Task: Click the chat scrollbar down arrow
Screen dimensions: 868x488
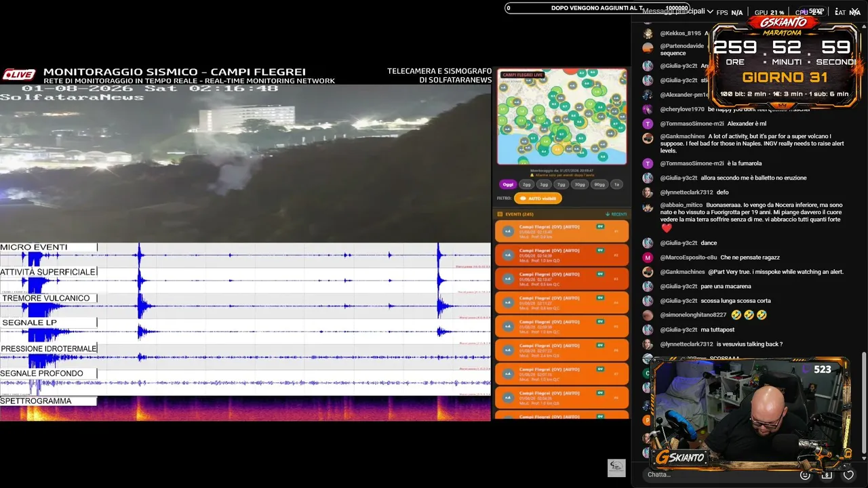Action: point(864,459)
